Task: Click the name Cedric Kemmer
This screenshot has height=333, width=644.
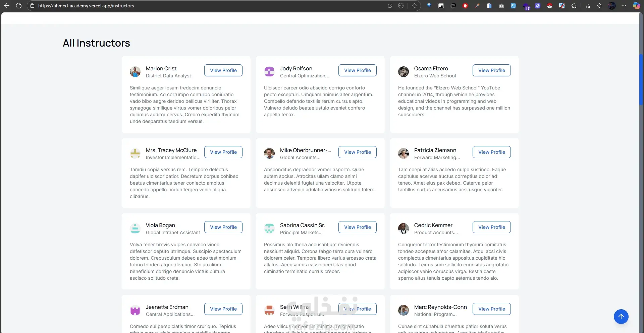Action: coord(433,225)
